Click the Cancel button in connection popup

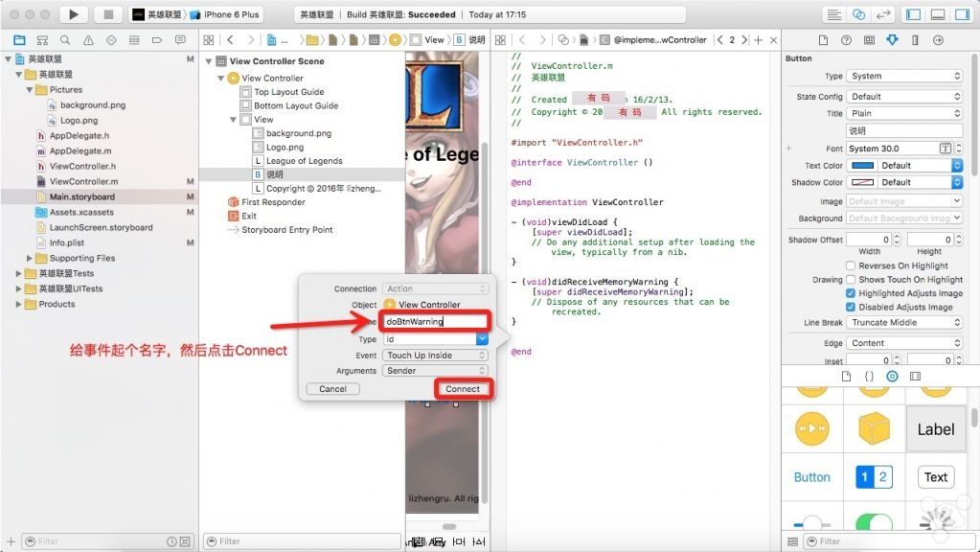332,389
